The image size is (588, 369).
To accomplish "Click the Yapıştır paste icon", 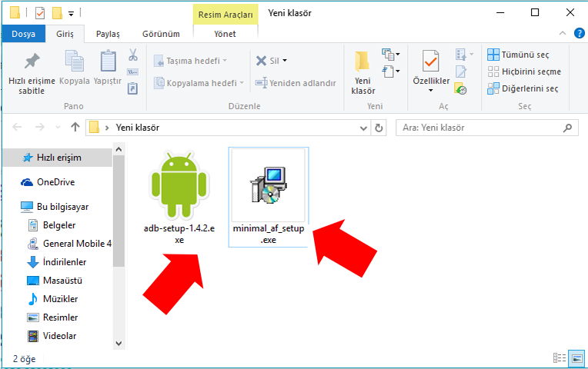I will point(108,61).
